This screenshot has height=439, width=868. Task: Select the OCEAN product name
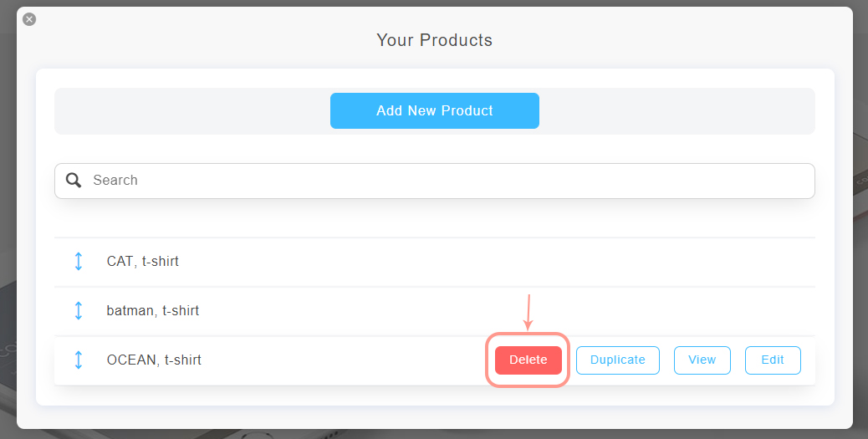pos(131,360)
